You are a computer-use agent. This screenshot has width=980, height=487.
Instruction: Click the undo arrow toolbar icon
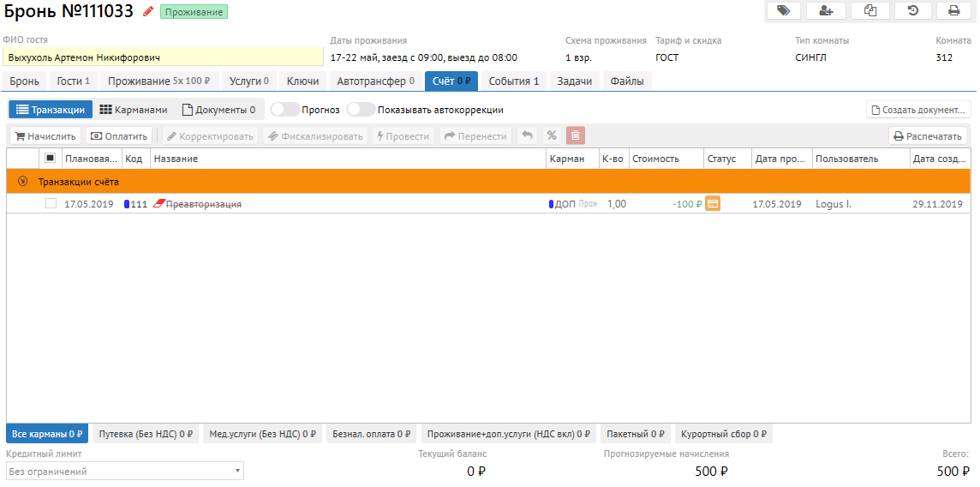(528, 135)
